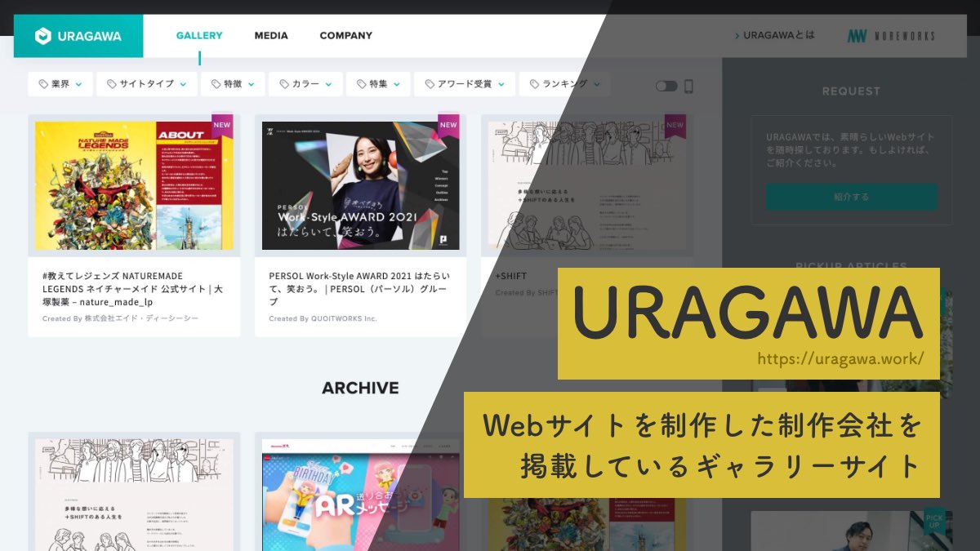Select 'Created By 株式会社エイド・ディーシーシー'
This screenshot has height=551, width=980.
coord(120,318)
